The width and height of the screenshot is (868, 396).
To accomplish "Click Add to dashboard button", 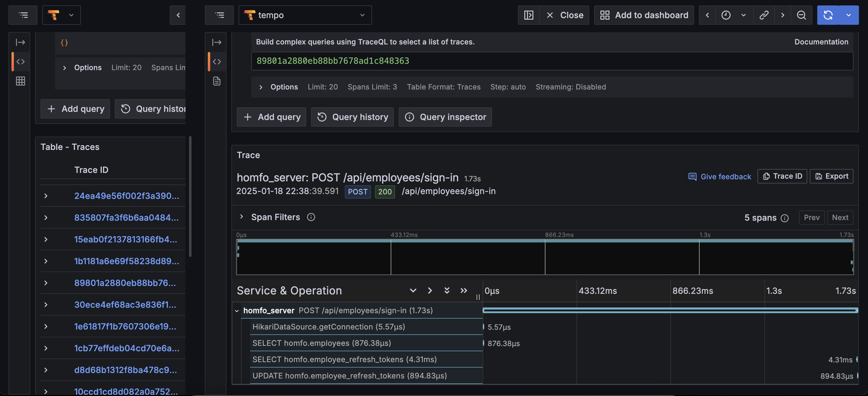I will click(644, 15).
